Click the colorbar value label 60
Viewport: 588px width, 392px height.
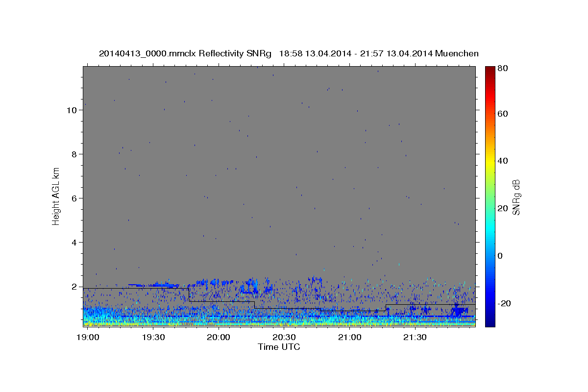click(x=502, y=114)
